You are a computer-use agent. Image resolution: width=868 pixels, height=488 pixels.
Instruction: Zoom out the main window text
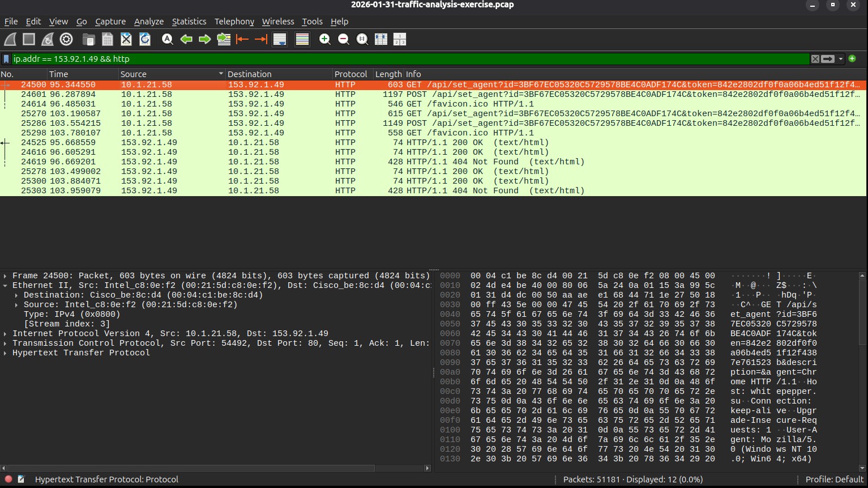click(343, 39)
